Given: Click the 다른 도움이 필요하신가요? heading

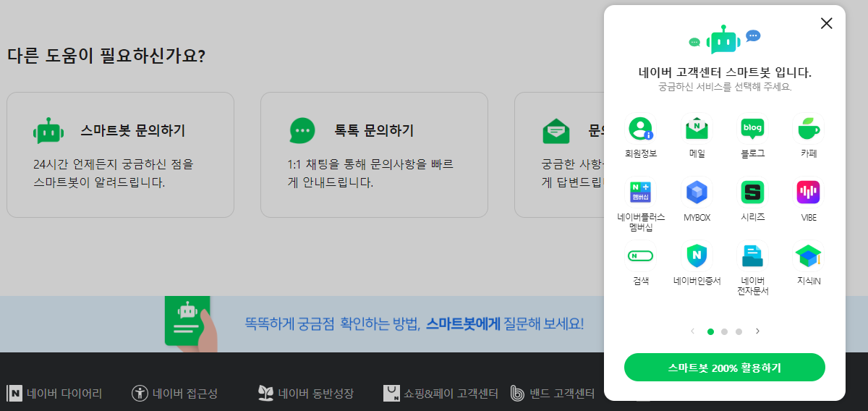Looking at the screenshot, I should [x=106, y=56].
